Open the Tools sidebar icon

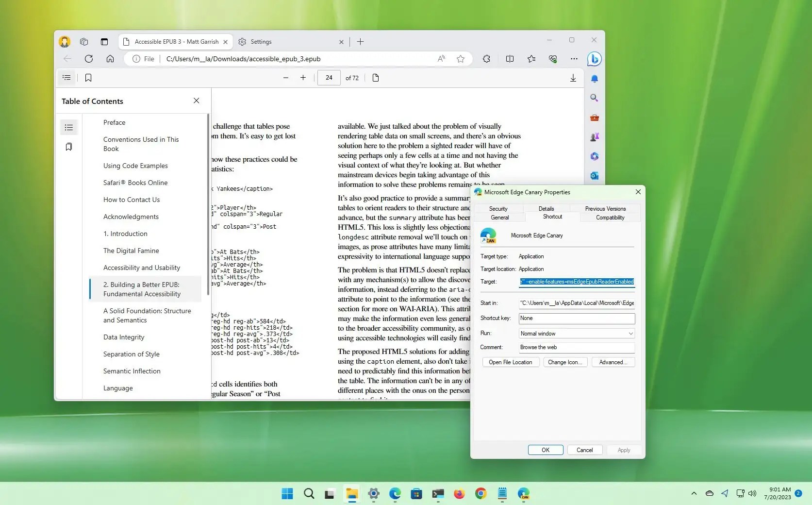594,118
